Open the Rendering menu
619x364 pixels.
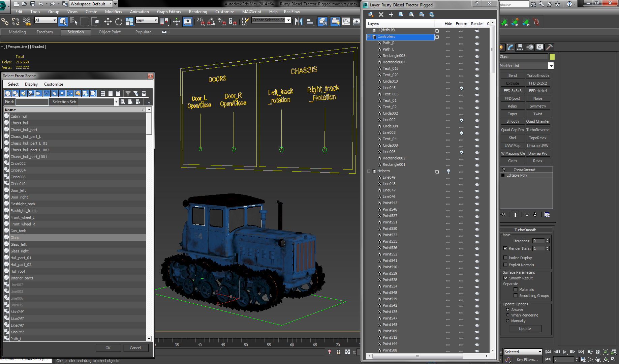click(x=198, y=12)
